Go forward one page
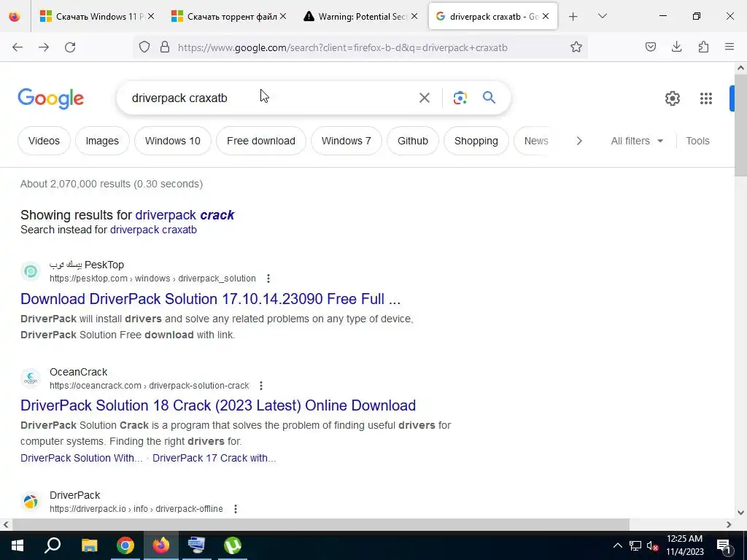 [x=44, y=47]
